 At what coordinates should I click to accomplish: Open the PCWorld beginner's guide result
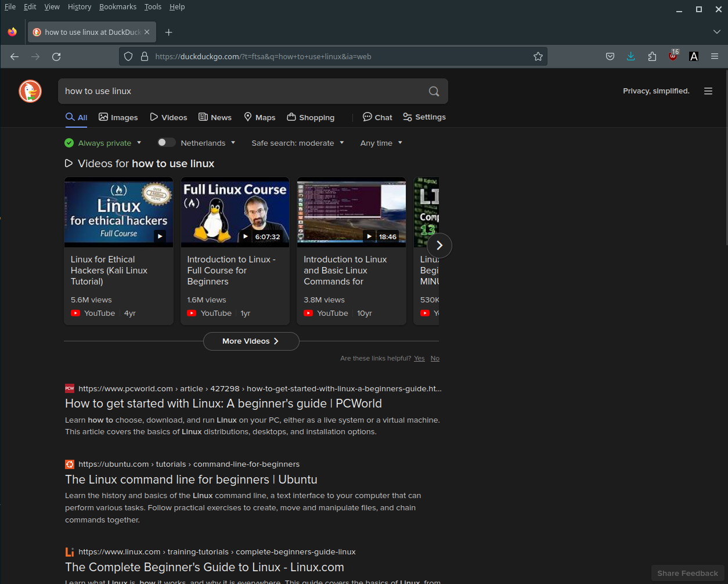pos(224,403)
